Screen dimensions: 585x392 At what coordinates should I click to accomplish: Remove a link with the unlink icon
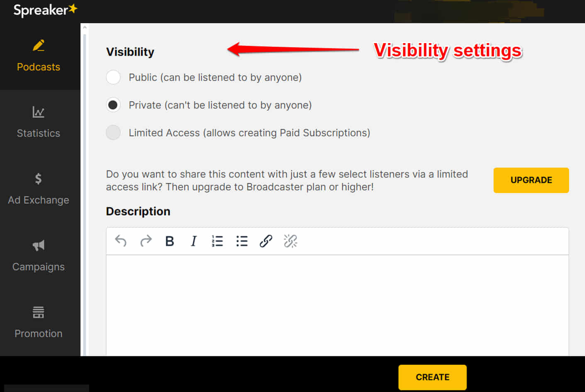click(x=290, y=241)
